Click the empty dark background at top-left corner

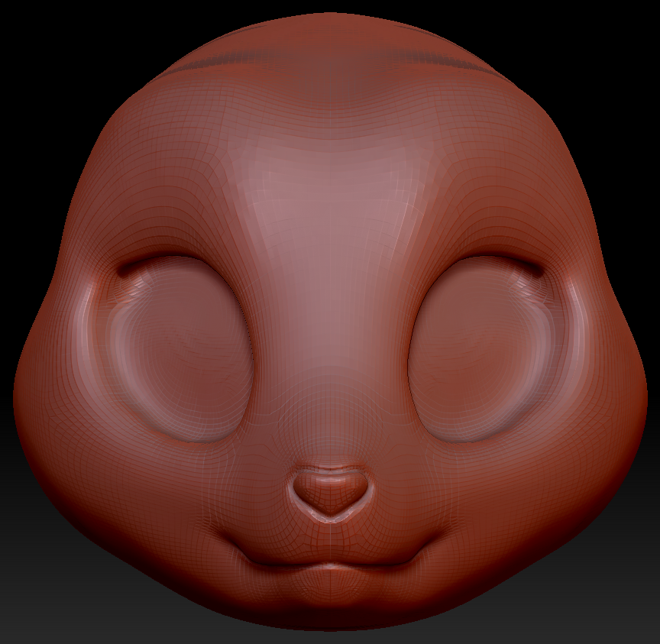click(31, 31)
